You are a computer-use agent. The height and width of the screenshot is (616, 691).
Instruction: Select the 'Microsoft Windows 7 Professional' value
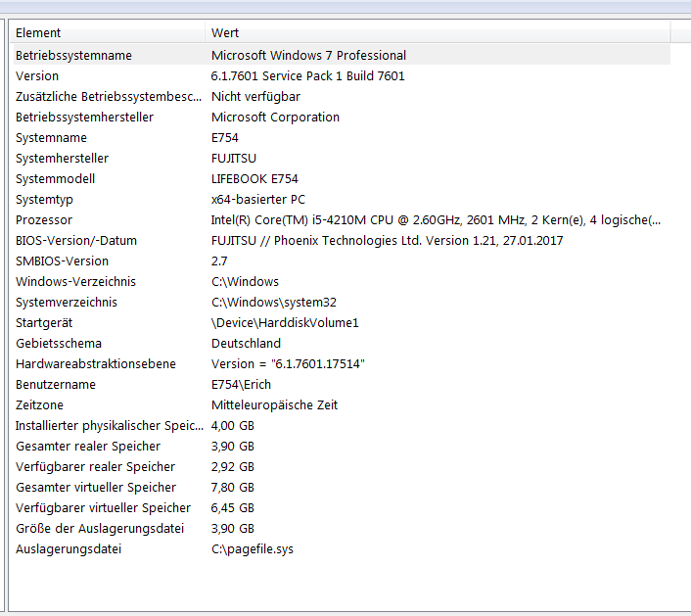point(308,55)
